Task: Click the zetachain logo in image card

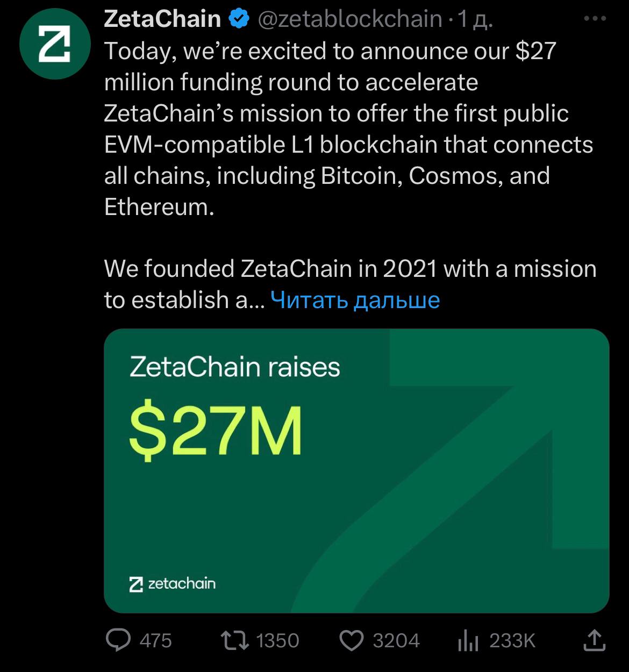Action: click(173, 584)
